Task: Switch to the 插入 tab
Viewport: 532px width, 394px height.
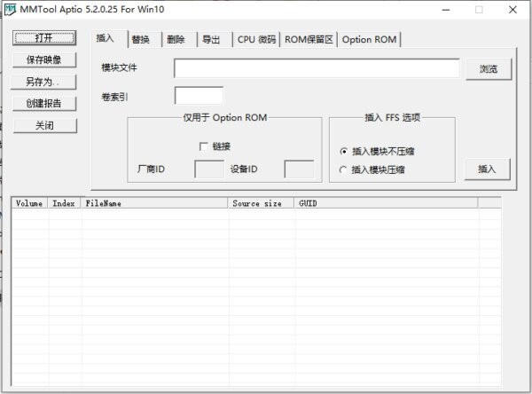Action: click(x=109, y=38)
